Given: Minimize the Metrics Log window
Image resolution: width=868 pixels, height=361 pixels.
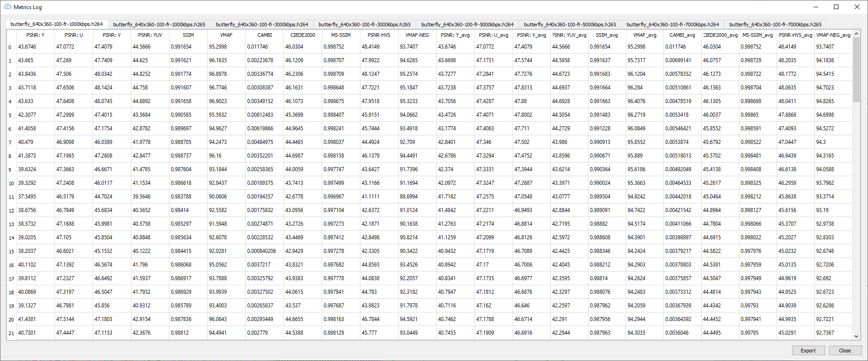Looking at the screenshot, I should [815, 7].
